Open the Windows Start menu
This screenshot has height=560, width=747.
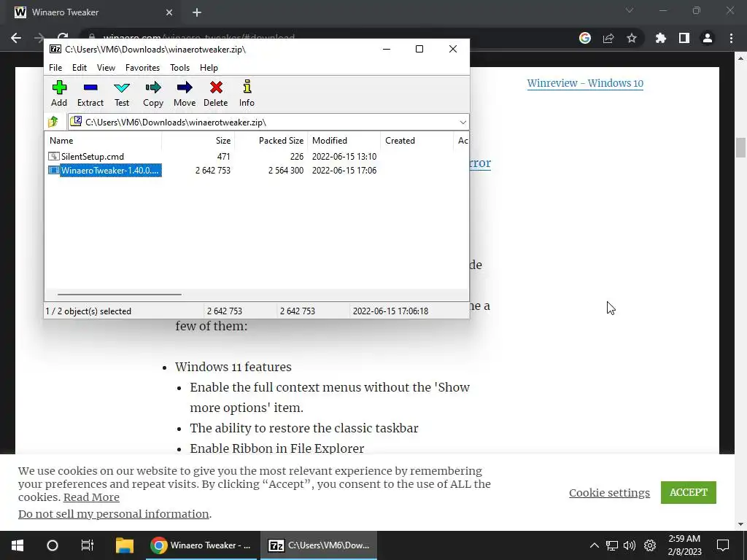18,545
